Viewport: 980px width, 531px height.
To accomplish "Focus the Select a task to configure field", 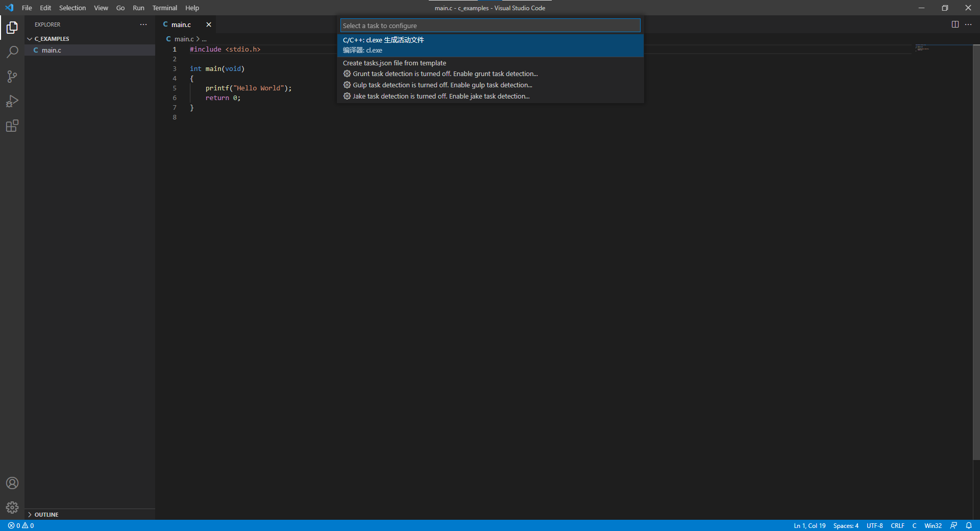I will point(490,26).
